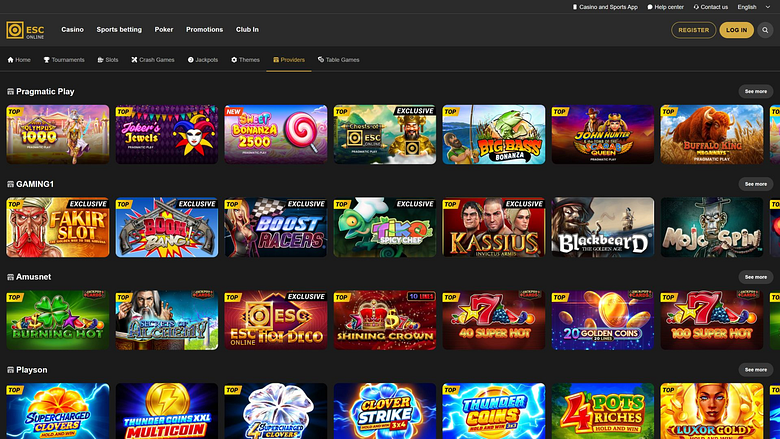Open Thunder Coins XXL Multicoin game
Image resolution: width=780 pixels, height=439 pixels.
(x=167, y=411)
